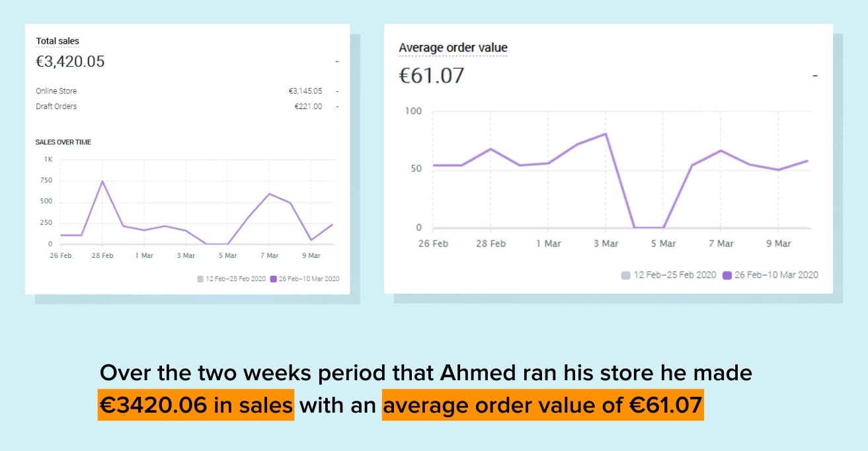Click the €3,420.05 total sales amount
868x451 pixels.
point(70,62)
